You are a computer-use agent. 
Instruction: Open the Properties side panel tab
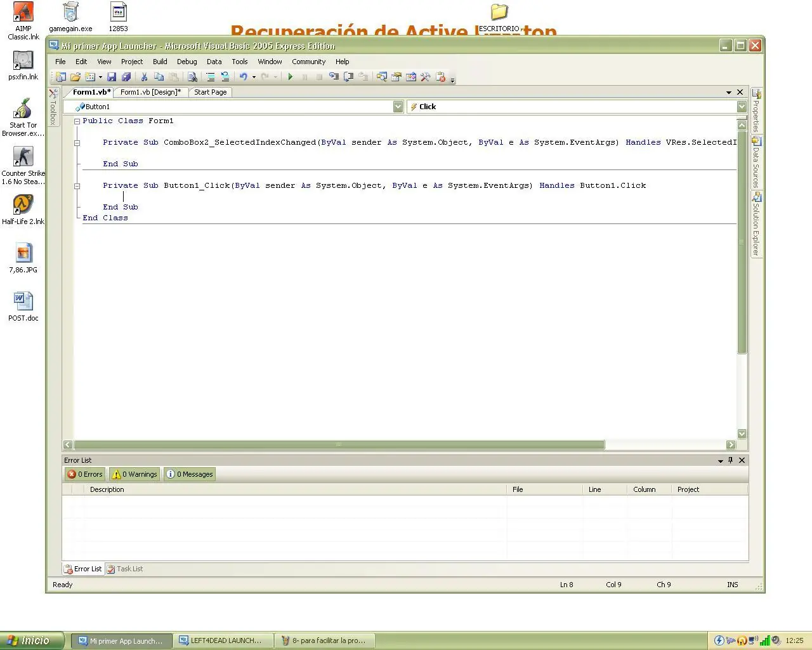(756, 110)
